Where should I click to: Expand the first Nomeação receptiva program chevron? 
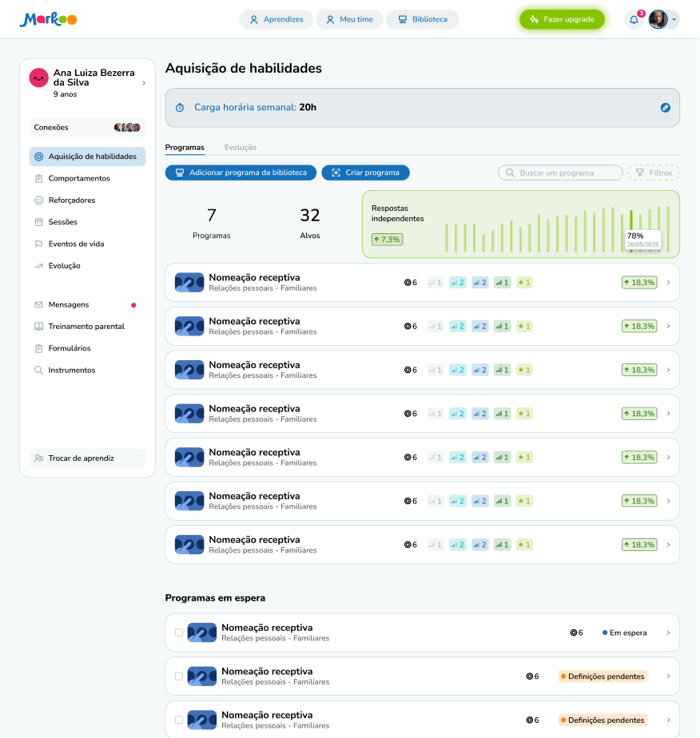pyautogui.click(x=668, y=283)
